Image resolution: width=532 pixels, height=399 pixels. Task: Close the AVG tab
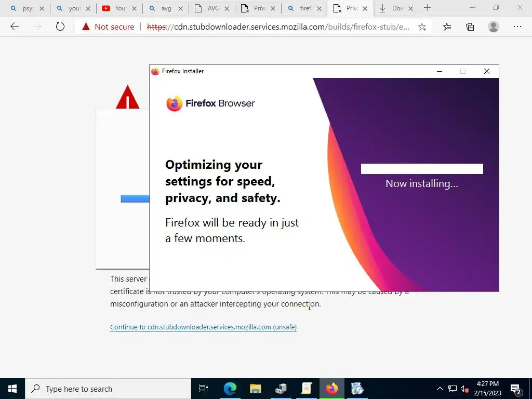[x=227, y=8]
